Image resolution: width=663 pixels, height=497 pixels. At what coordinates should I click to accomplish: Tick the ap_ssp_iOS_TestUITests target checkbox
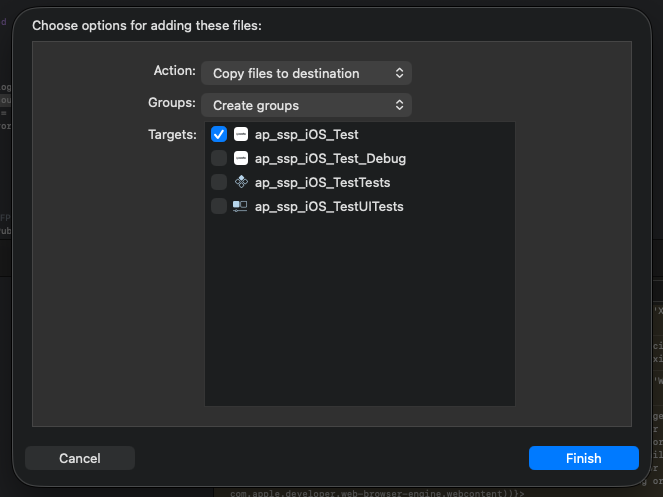(x=219, y=206)
